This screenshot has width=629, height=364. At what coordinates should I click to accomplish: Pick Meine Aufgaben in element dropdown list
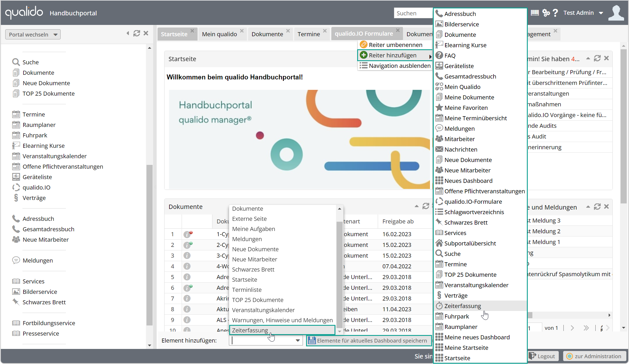click(x=283, y=229)
